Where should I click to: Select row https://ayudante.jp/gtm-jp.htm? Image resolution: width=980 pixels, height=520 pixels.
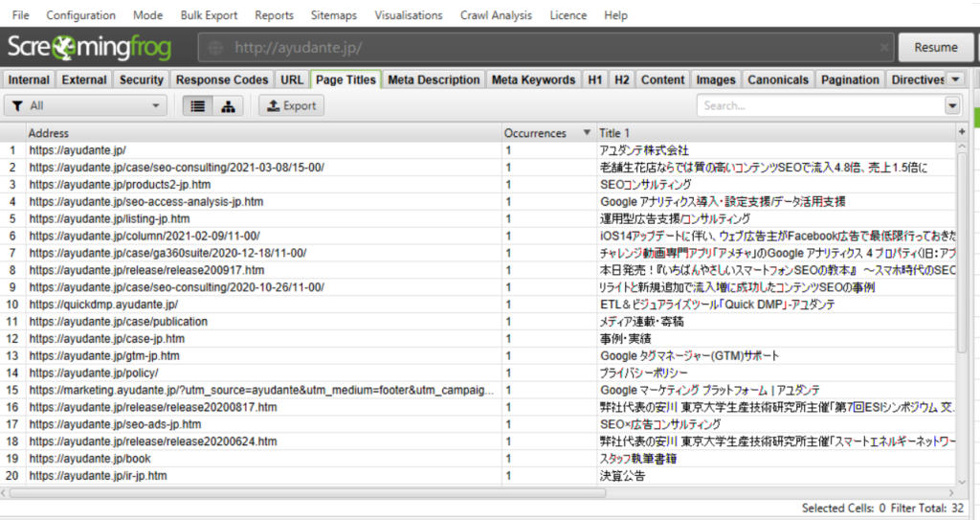point(478,355)
